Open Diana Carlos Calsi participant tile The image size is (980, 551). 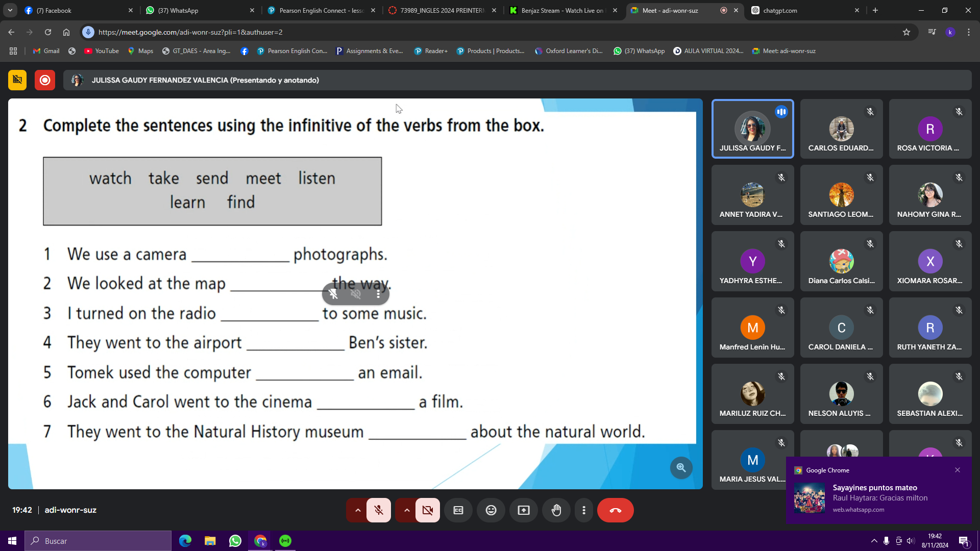pos(841,261)
